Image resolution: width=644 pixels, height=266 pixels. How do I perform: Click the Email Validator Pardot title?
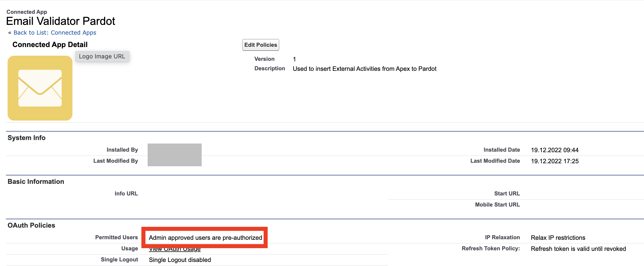pos(61,21)
